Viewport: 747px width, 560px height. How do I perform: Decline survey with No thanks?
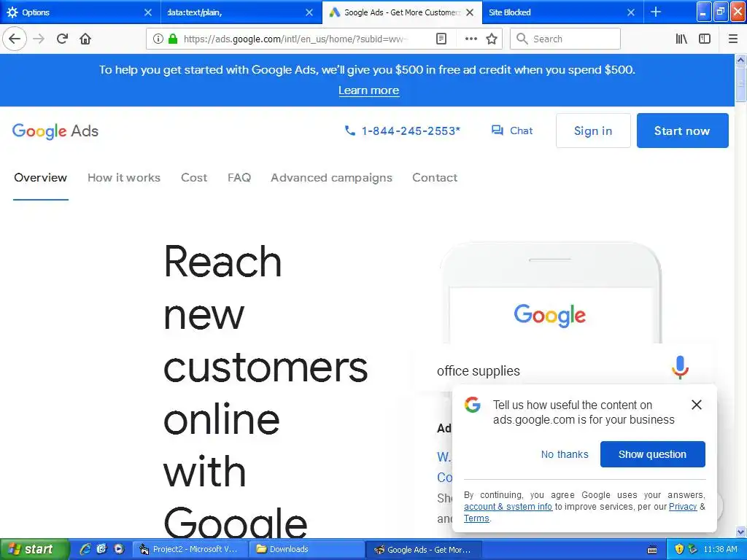[x=565, y=454]
